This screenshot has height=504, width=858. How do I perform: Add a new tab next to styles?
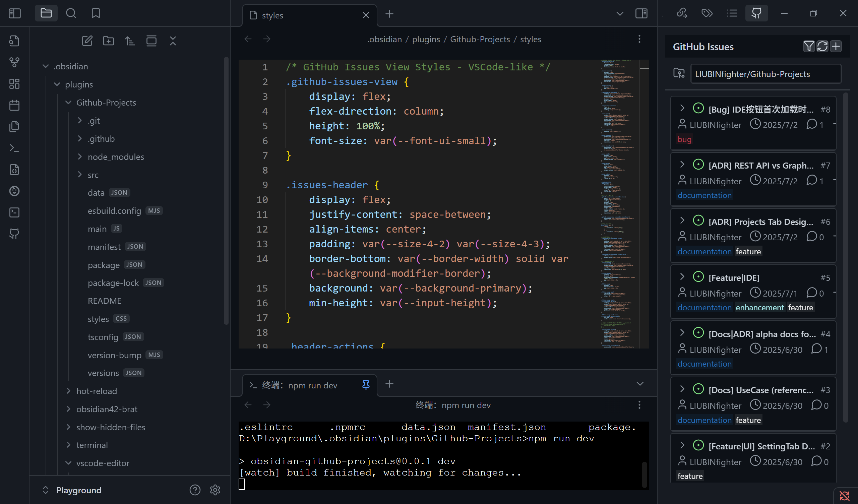pyautogui.click(x=389, y=14)
